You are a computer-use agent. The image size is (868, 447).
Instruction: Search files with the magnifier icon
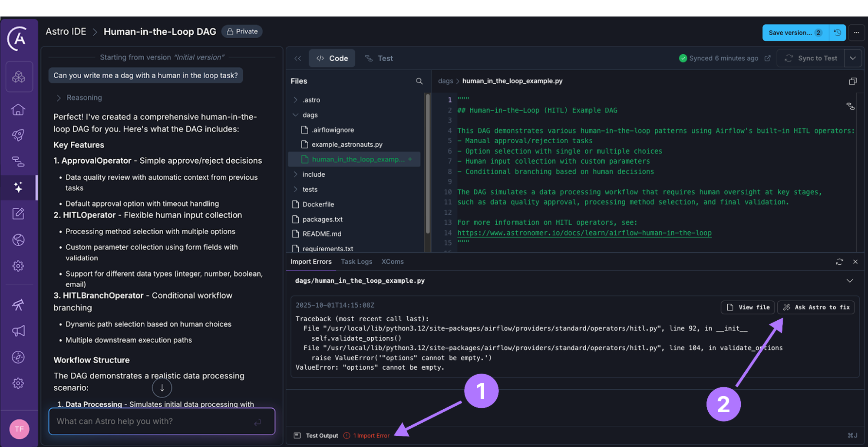click(419, 81)
